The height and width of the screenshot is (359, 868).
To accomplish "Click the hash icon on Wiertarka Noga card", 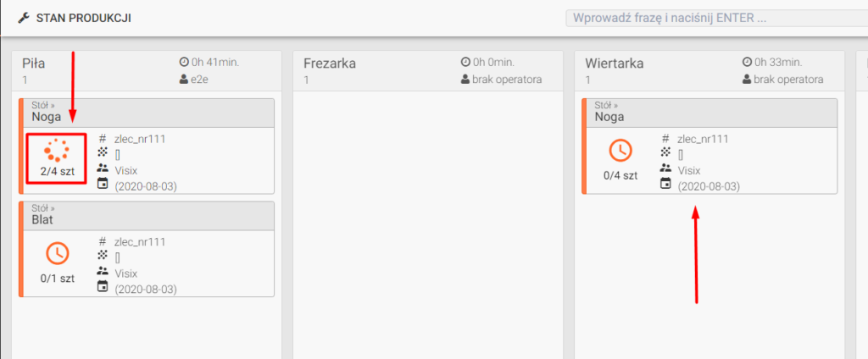I will coord(666,139).
